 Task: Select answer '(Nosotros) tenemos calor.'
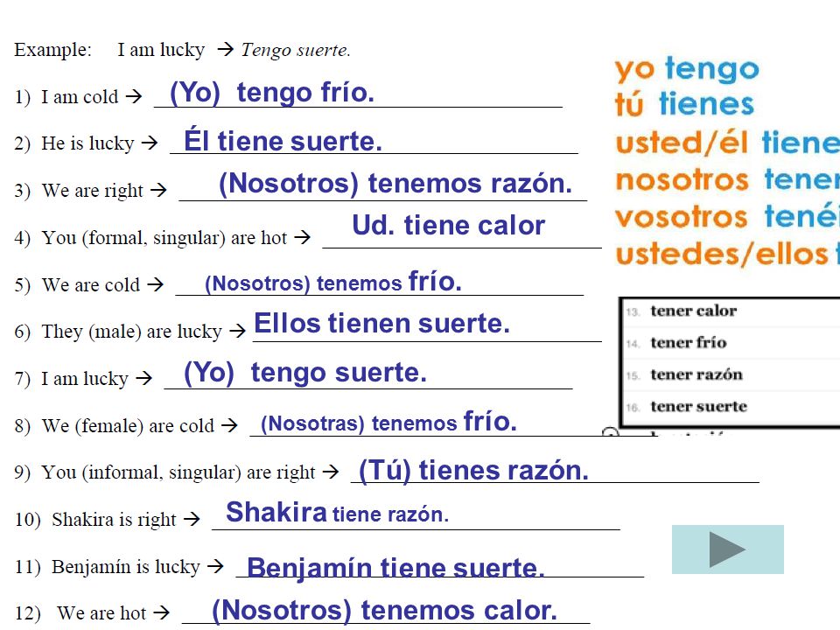[x=384, y=610]
